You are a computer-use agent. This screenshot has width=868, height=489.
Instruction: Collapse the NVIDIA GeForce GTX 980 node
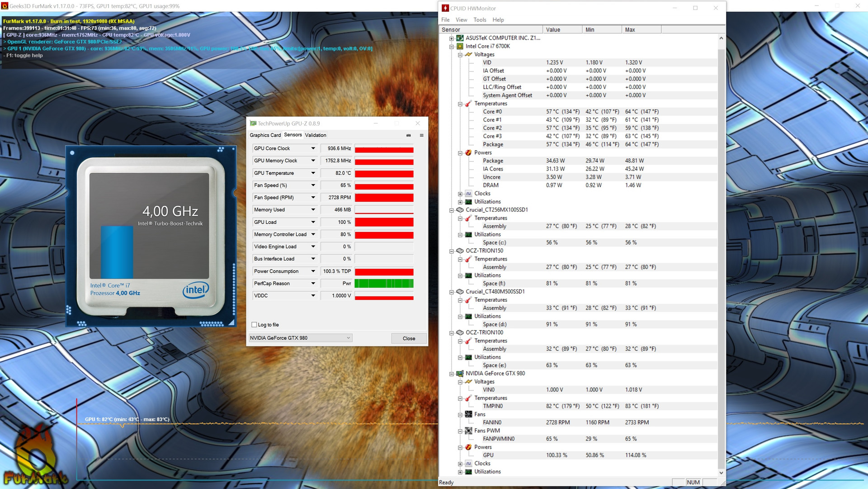(451, 374)
